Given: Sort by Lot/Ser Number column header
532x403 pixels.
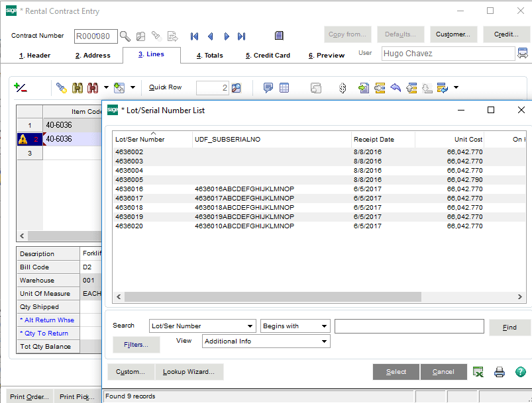Looking at the screenshot, I should coord(152,140).
